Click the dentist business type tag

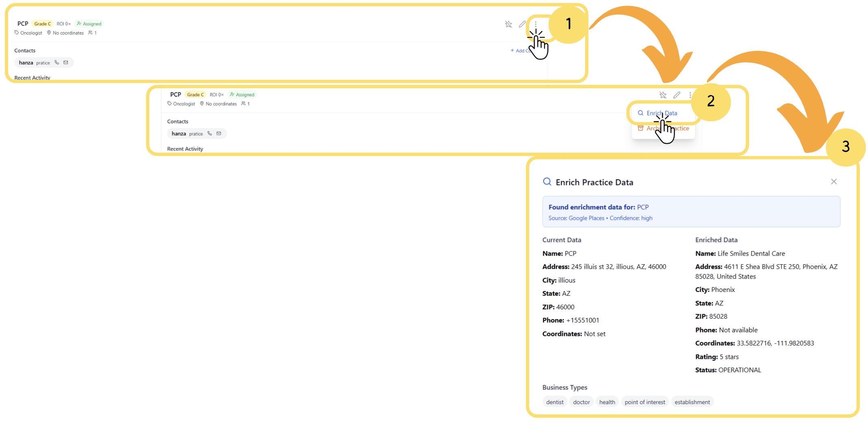click(554, 402)
